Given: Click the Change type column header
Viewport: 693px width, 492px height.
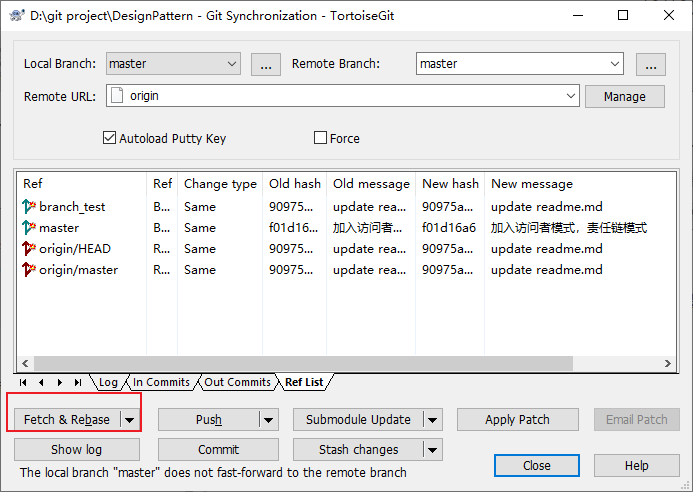Looking at the screenshot, I should (220, 183).
